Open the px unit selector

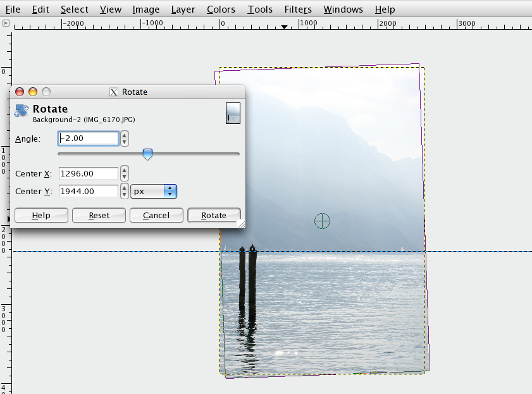tap(153, 191)
